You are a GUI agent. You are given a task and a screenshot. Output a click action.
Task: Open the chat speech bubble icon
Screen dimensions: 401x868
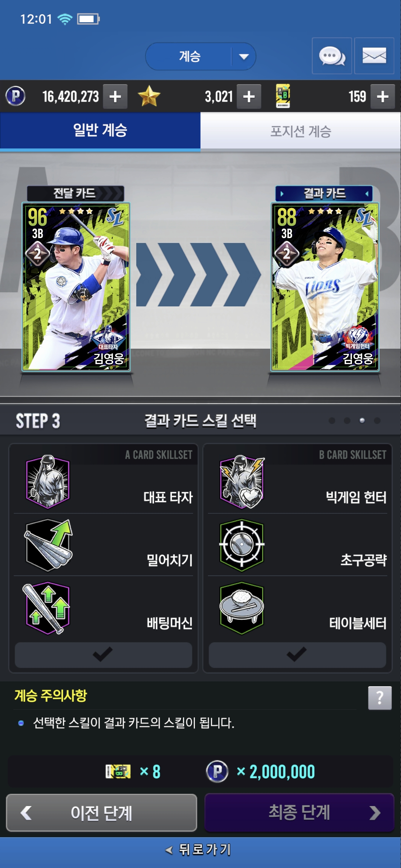click(x=332, y=56)
